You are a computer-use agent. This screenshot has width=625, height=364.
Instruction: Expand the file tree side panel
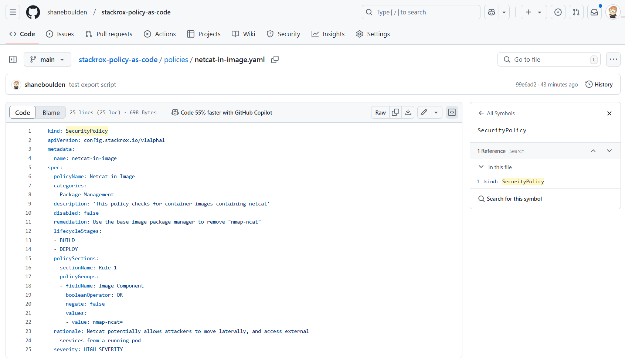click(13, 59)
